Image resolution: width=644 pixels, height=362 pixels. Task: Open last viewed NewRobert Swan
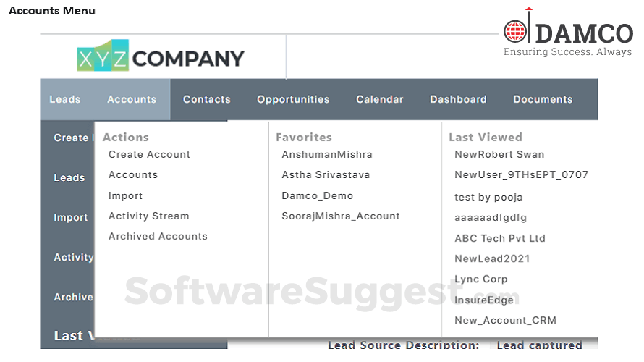pos(499,154)
